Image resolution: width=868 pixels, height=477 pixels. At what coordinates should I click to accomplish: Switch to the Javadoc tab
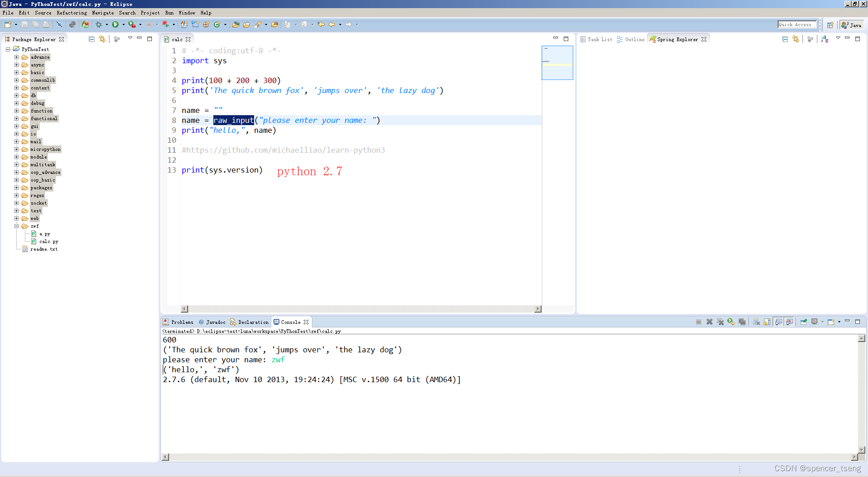(x=212, y=322)
